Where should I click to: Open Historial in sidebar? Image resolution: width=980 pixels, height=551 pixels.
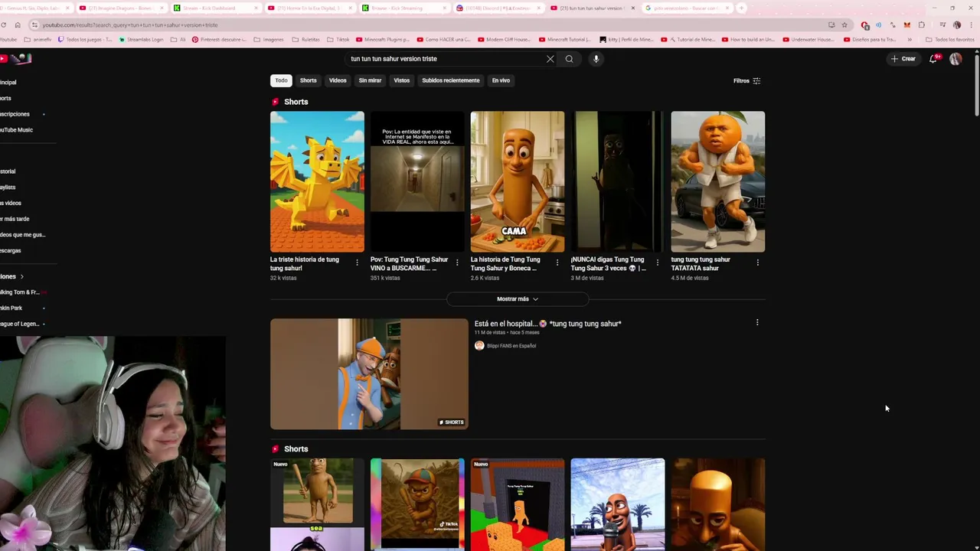(8, 171)
